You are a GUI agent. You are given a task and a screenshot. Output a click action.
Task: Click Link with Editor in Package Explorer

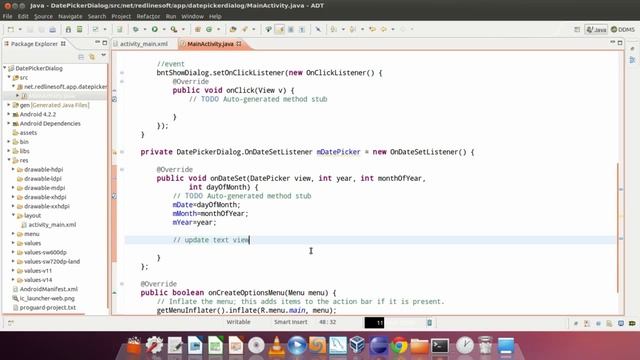pyautogui.click(x=92, y=57)
